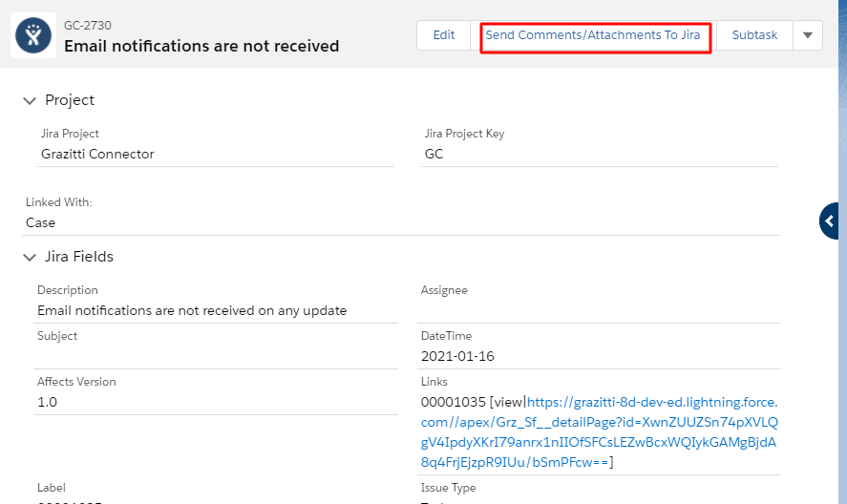Open the grazitti lightning.force.com detail link
Image resolution: width=847 pixels, height=504 pixels.
click(599, 432)
